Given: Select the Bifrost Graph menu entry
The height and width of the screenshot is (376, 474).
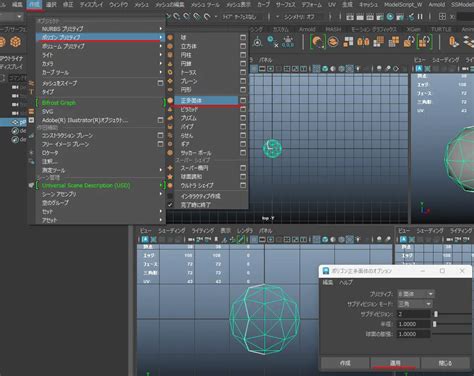Looking at the screenshot, I should click(x=100, y=103).
